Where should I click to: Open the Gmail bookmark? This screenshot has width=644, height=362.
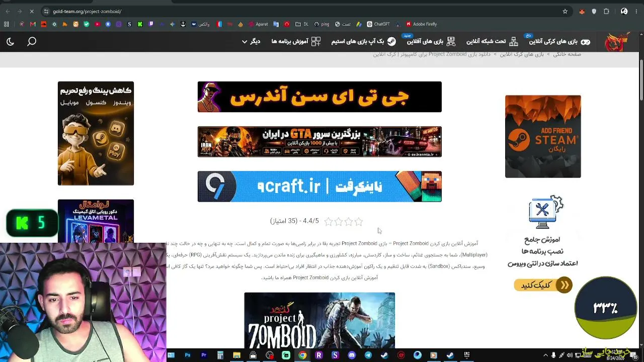33,24
